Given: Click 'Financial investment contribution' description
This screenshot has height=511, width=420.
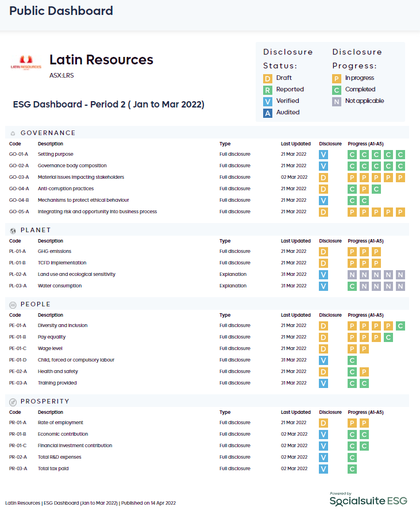Looking at the screenshot, I should click(75, 445).
